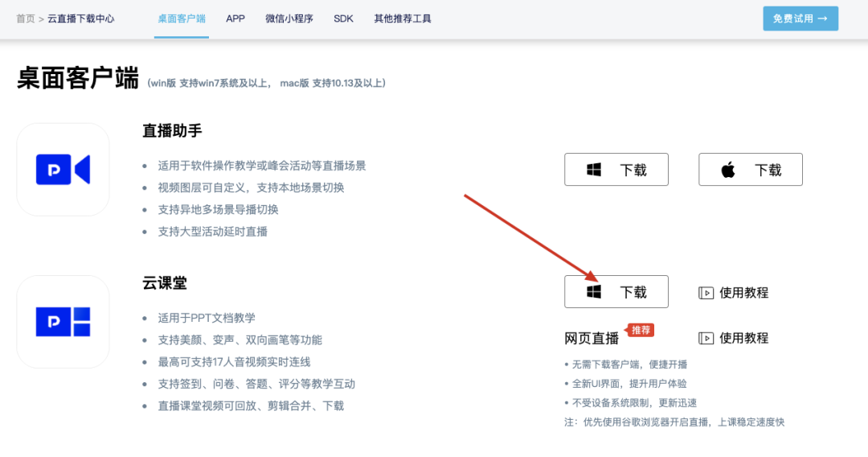Select the SDK tab
The height and width of the screenshot is (457, 868).
click(x=343, y=19)
